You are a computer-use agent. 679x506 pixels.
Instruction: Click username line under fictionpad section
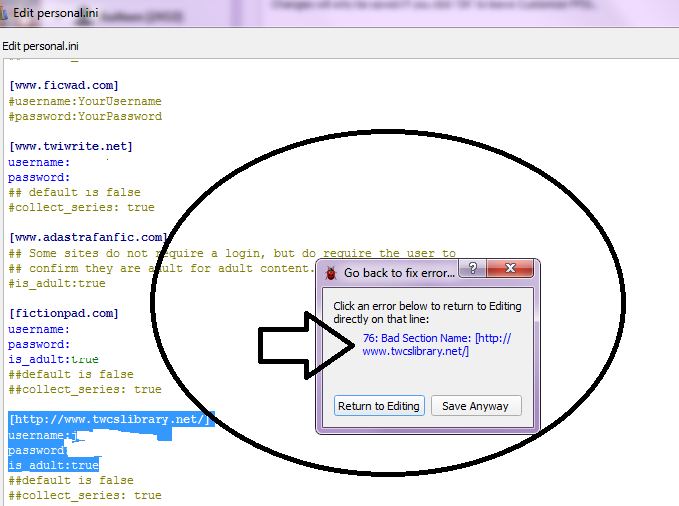click(x=39, y=329)
